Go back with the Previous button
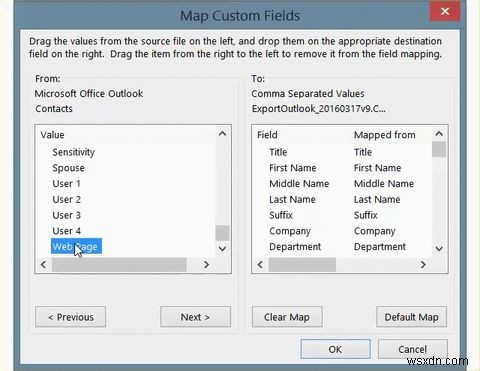Viewport: 480px width, 371px height. point(71,317)
